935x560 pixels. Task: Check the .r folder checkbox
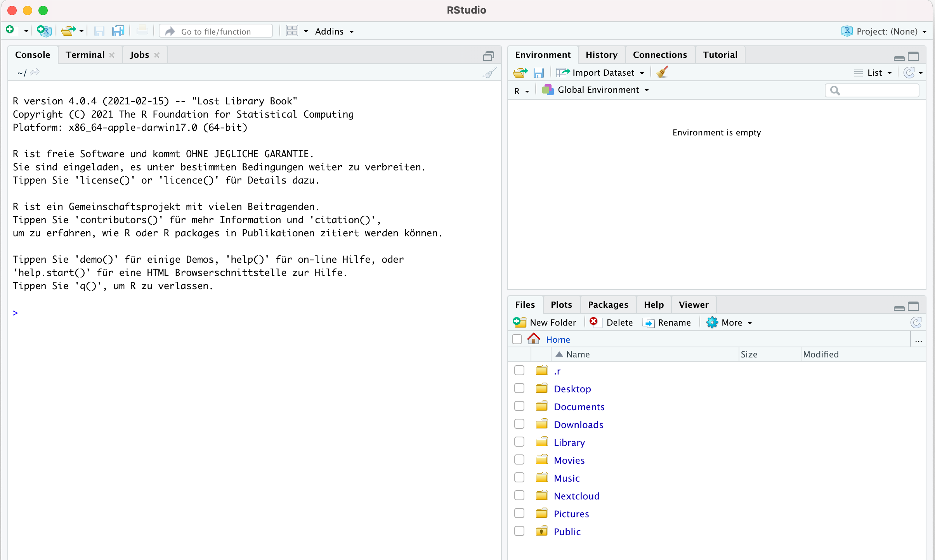(x=519, y=371)
